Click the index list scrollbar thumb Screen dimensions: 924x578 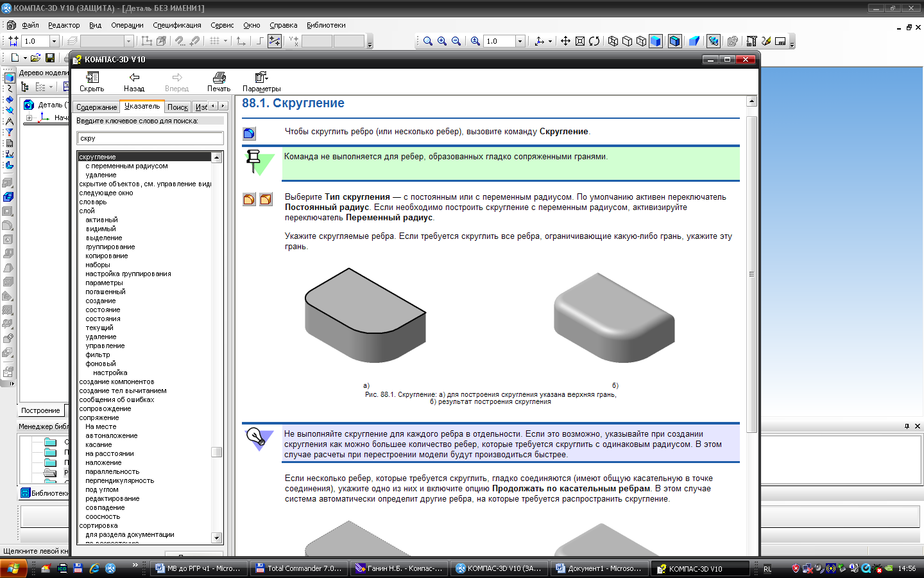pyautogui.click(x=217, y=452)
